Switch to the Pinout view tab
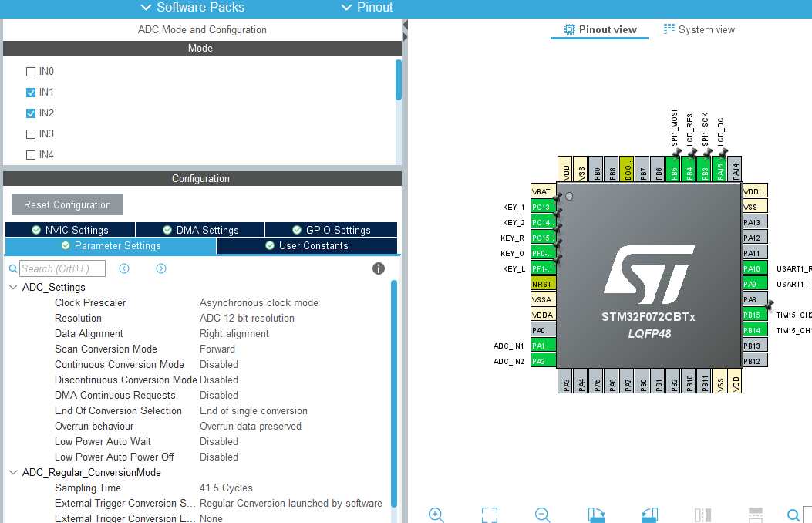The image size is (812, 523). pos(600,29)
